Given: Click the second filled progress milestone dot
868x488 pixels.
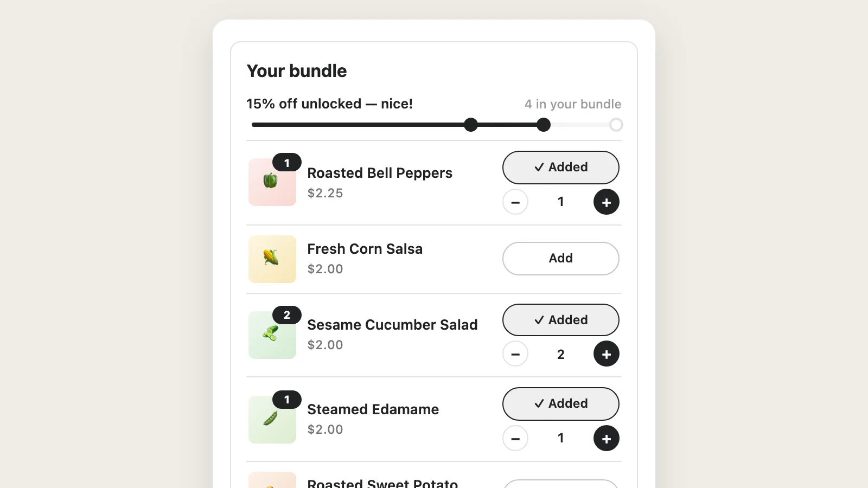Looking at the screenshot, I should click(x=544, y=125).
